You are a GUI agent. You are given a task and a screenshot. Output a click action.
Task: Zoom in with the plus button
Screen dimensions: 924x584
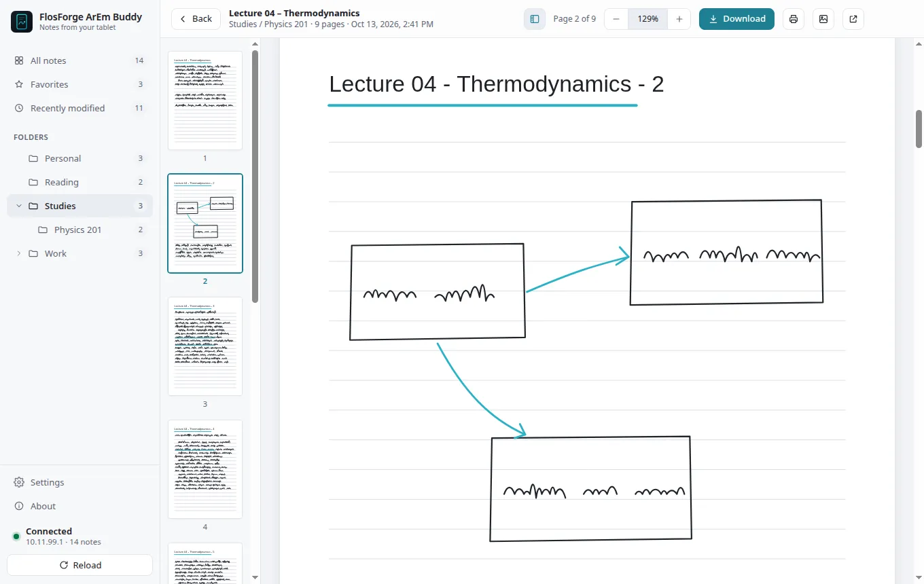679,19
